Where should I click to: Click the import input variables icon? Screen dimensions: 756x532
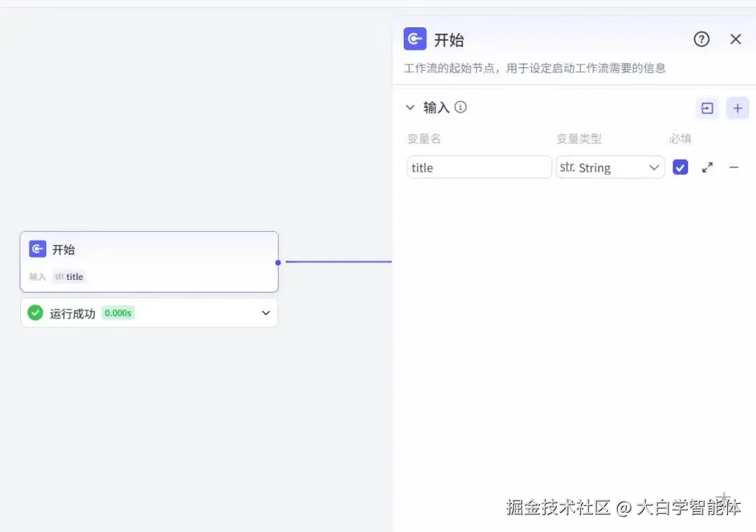(x=707, y=108)
